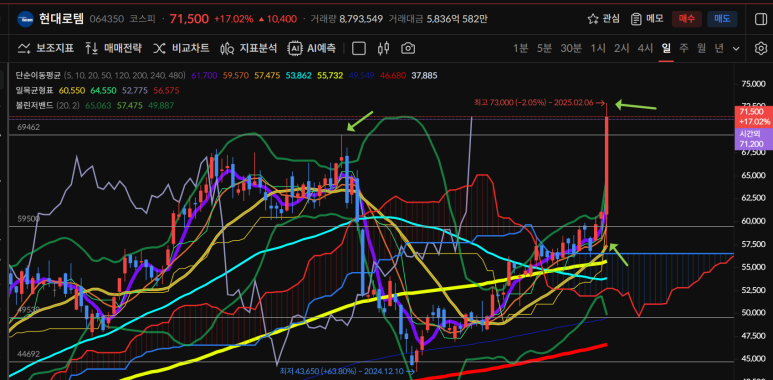The image size is (773, 380).
Task: Open 보조지표 indicators menu
Action: [46, 48]
